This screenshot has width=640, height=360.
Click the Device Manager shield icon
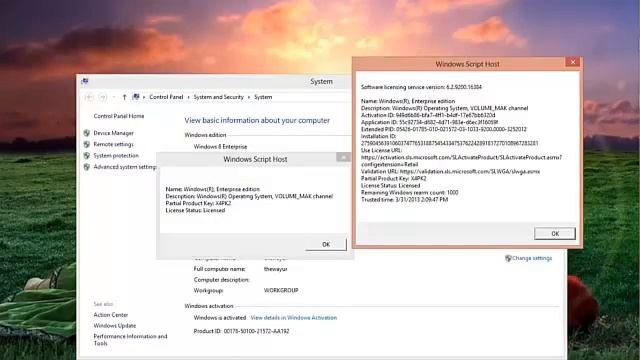point(87,133)
